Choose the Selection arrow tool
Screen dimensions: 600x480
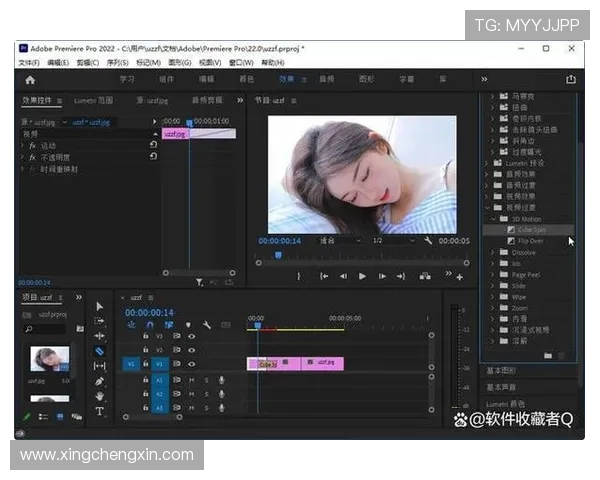(99, 306)
